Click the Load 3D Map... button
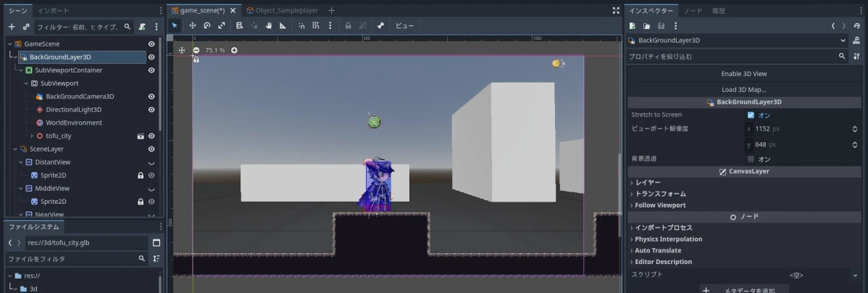The height and width of the screenshot is (293, 868). click(744, 90)
